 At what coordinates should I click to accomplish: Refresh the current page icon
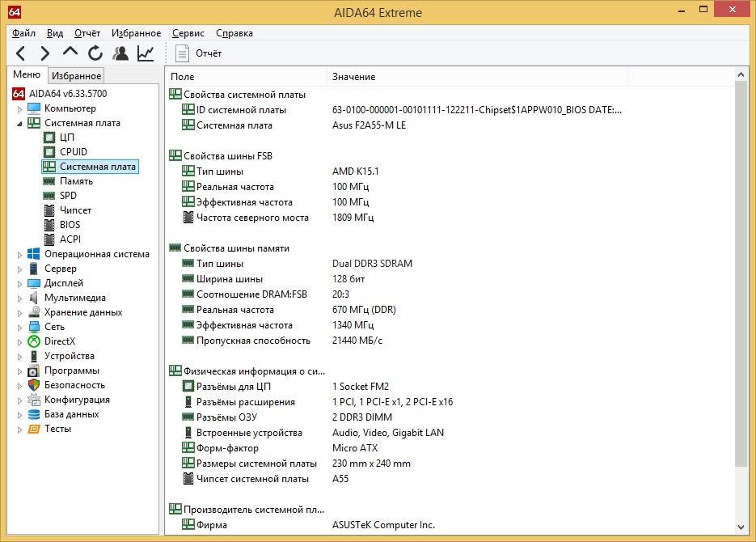(x=95, y=53)
